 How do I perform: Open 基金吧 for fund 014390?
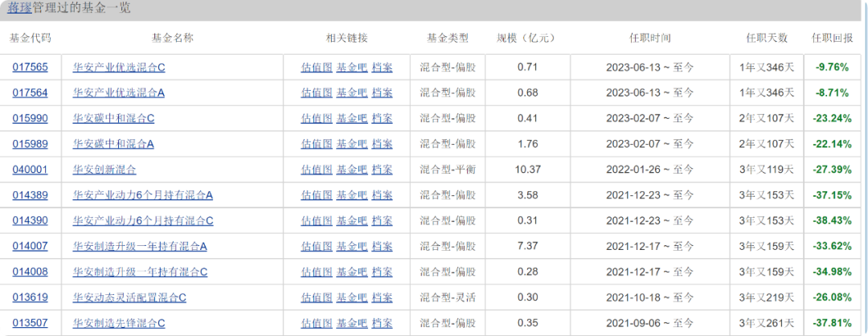pyautogui.click(x=352, y=220)
